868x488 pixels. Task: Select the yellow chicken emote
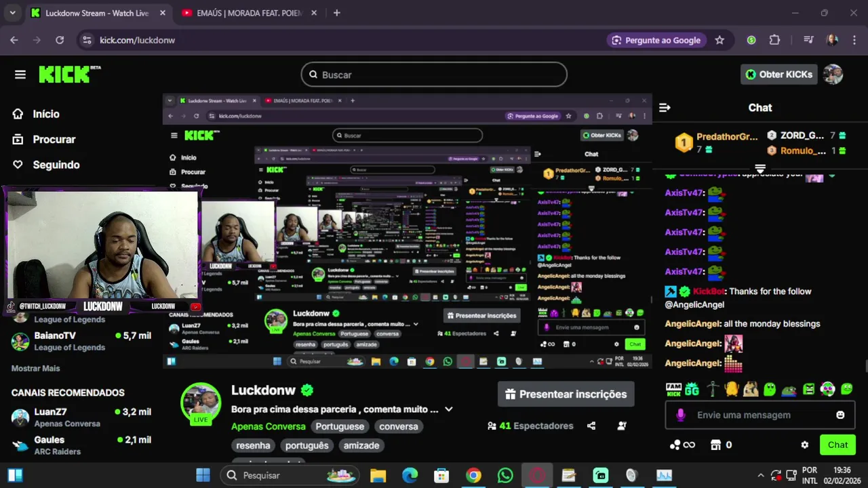tap(731, 389)
